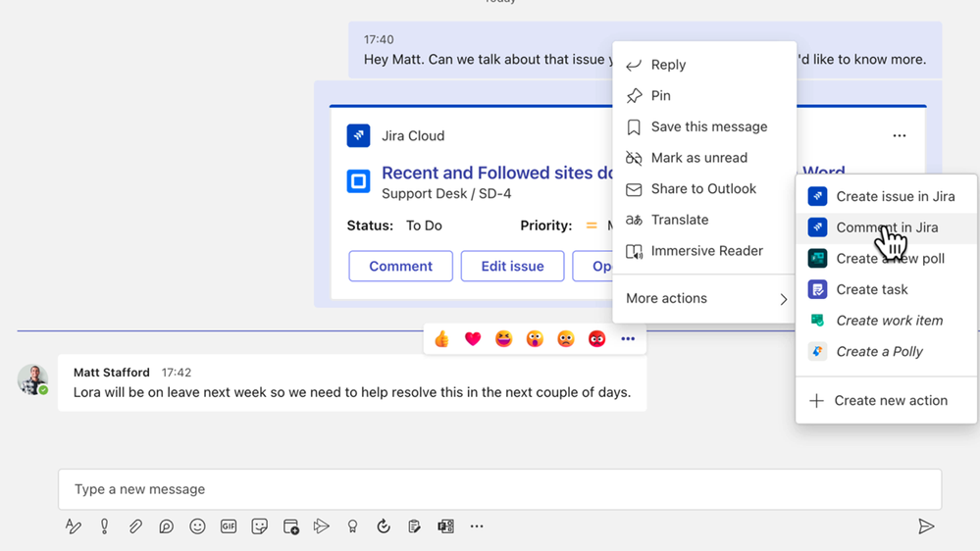
Task: React with the laughing face emoji
Action: [x=504, y=338]
